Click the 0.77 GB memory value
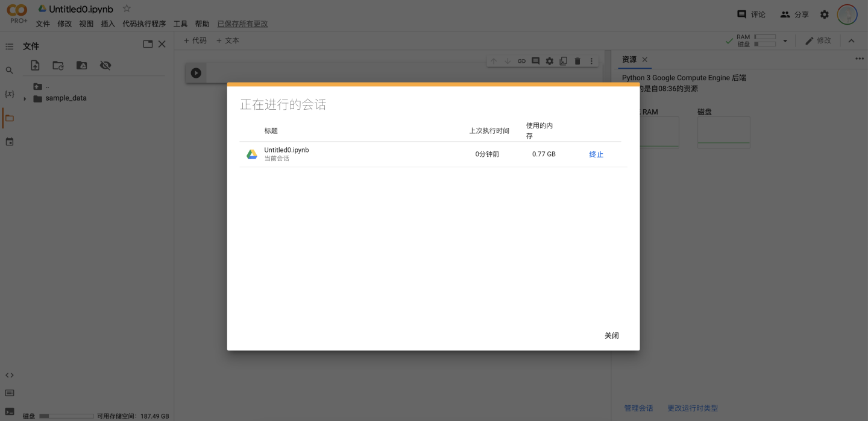 click(544, 154)
